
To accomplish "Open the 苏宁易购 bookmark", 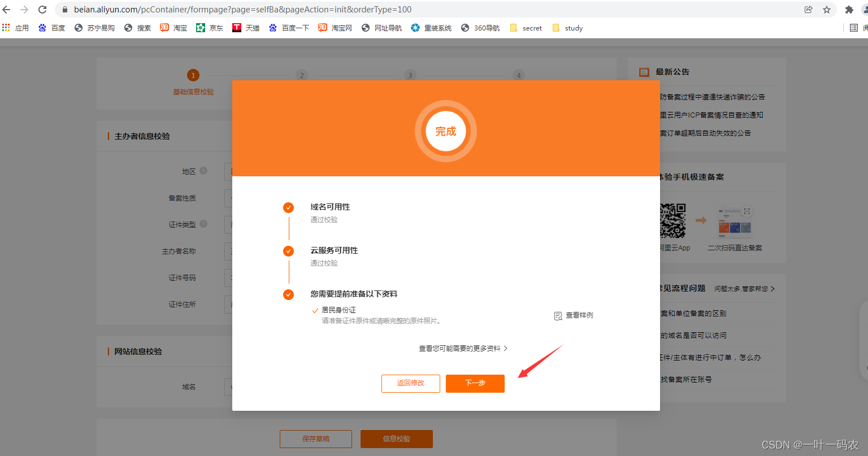I will pyautogui.click(x=94, y=28).
